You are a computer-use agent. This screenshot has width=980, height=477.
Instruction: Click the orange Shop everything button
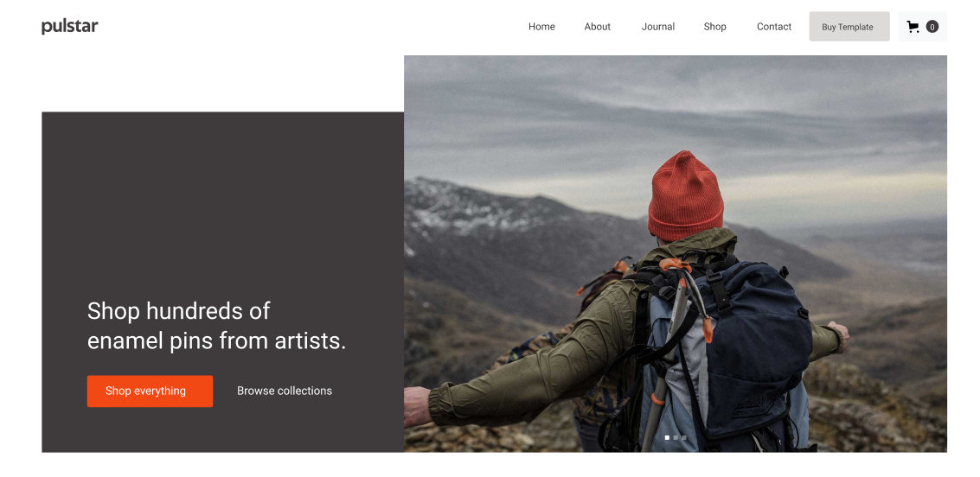150,391
